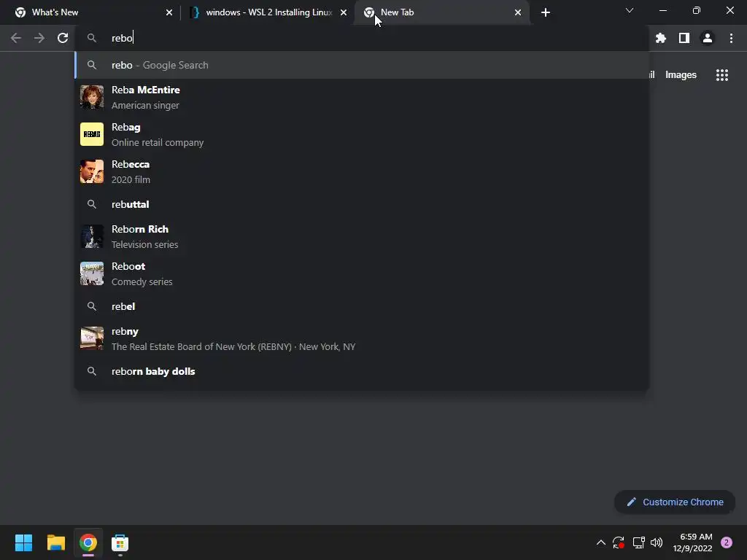Open the clock showing 6:59 AM
747x560 pixels.
693,542
